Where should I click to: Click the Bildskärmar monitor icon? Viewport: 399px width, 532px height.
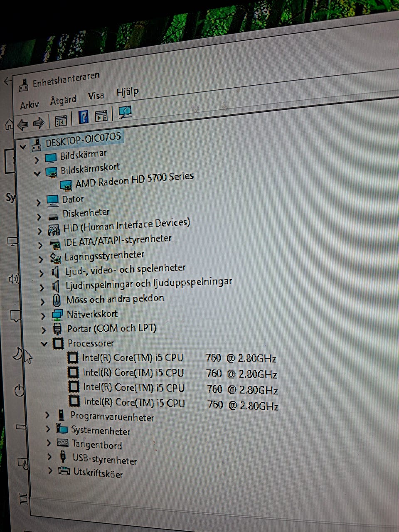pyautogui.click(x=50, y=158)
